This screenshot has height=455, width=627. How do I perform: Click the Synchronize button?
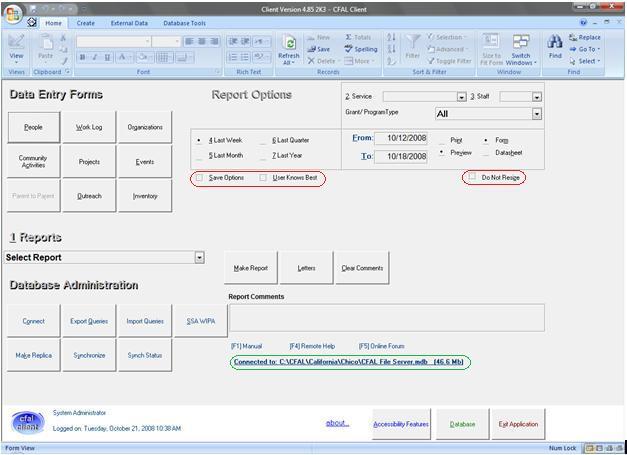[x=89, y=355]
